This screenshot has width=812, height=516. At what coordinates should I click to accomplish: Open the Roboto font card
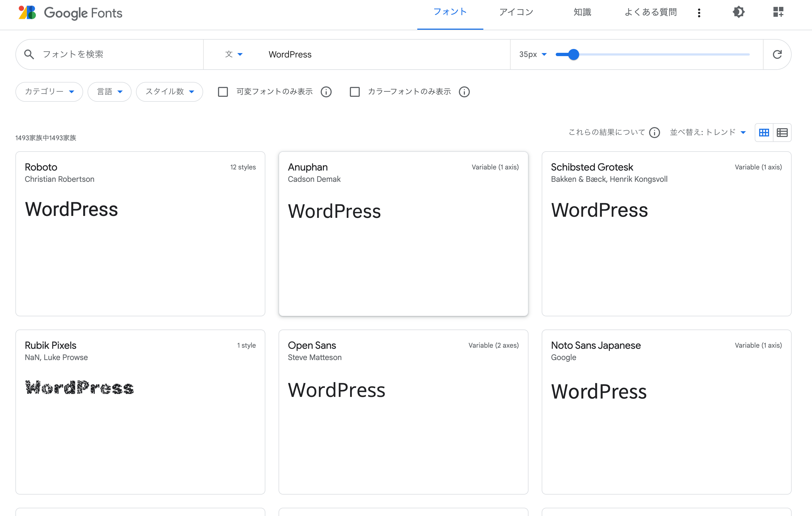pos(140,234)
